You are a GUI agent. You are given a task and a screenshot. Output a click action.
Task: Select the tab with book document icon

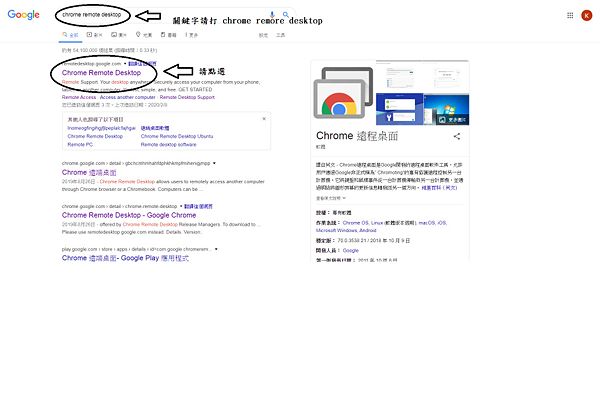pos(168,35)
